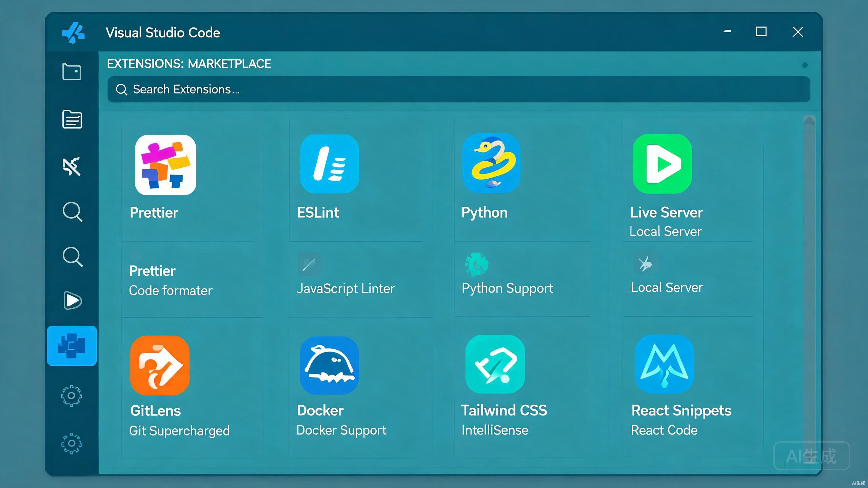
Task: Click inside the Search Extensions field
Action: coord(459,89)
